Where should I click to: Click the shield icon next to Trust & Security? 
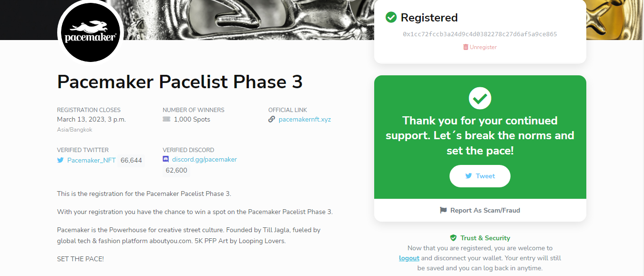453,238
